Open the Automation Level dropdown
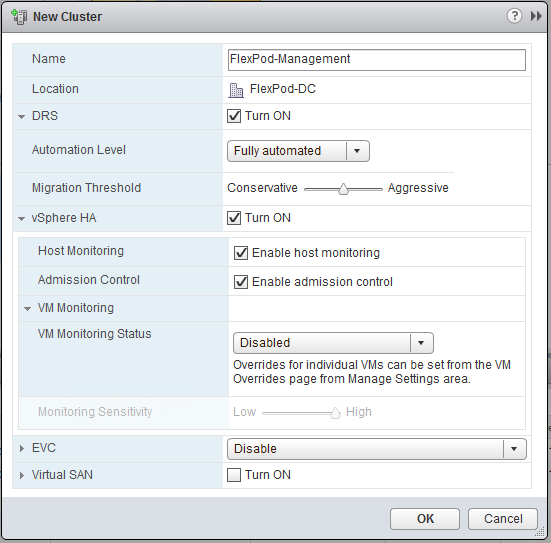The width and height of the screenshot is (551, 543). (298, 151)
